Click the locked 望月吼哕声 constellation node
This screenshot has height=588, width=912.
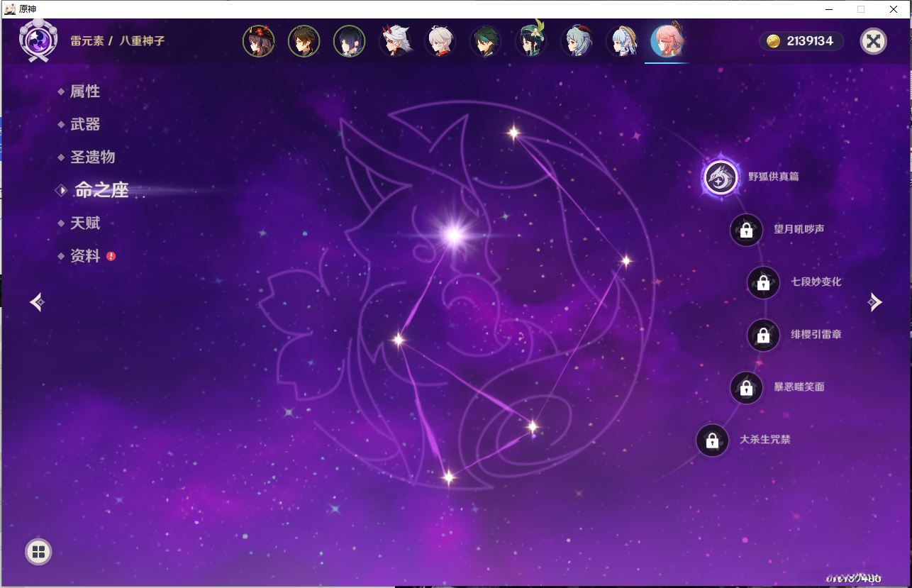[746, 230]
